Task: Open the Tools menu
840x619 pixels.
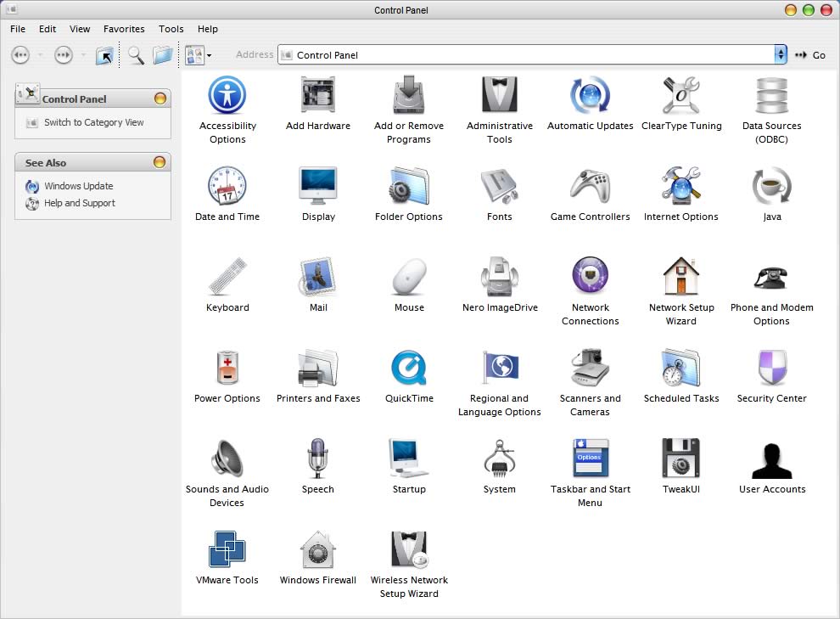Action: coord(171,29)
